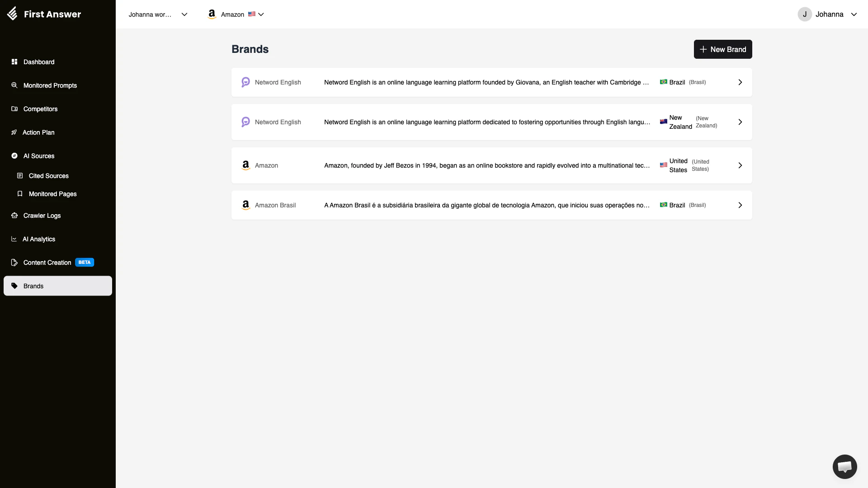Switch to Cited Sources

[x=48, y=176]
